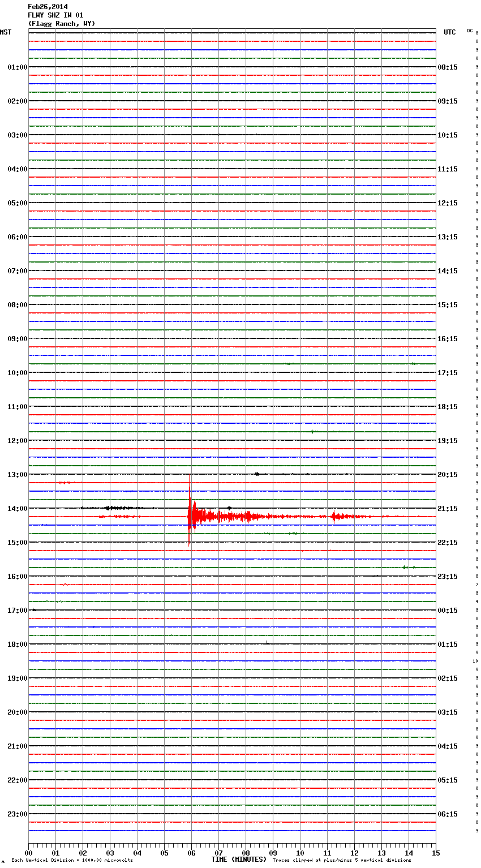Click the "(Flagg Ranch, WY)" location label

pyautogui.click(x=62, y=24)
